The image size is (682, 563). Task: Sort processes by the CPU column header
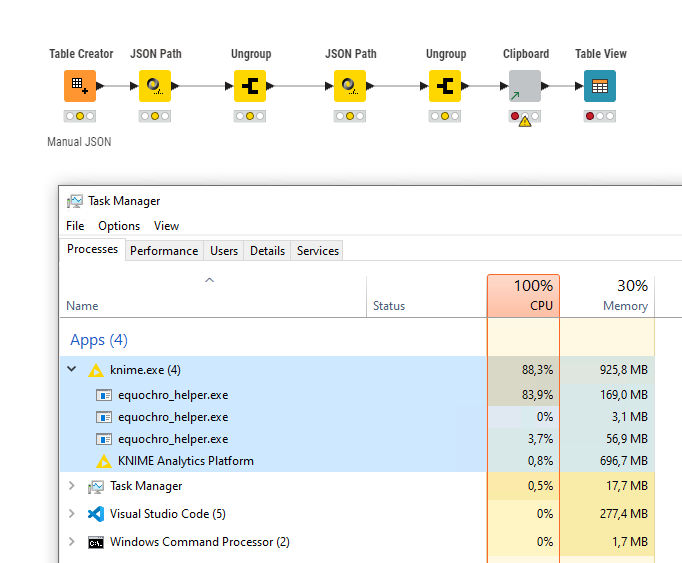523,296
